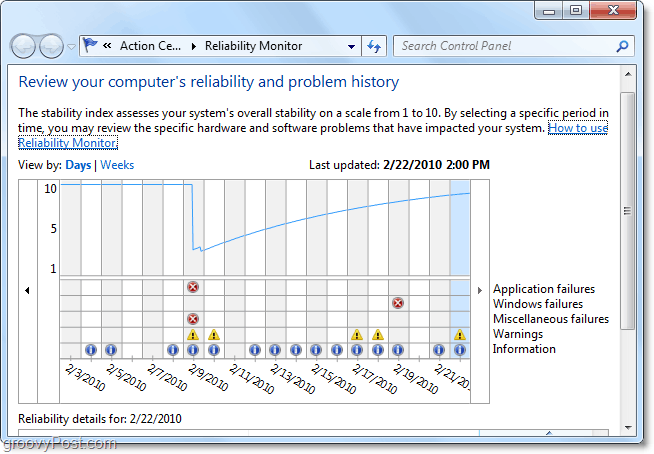This screenshot has width=654, height=454.
Task: Click the information icon for 2/8/2010
Action: [x=173, y=350]
